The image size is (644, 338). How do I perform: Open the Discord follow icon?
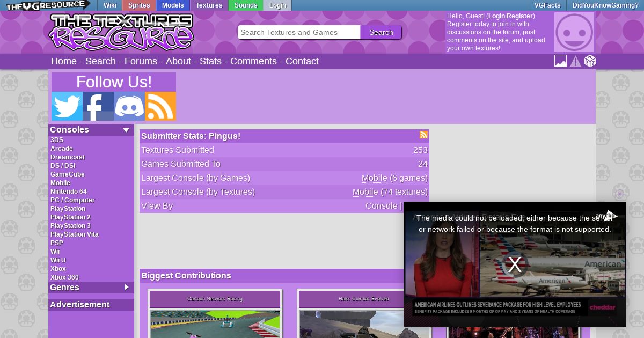(129, 106)
